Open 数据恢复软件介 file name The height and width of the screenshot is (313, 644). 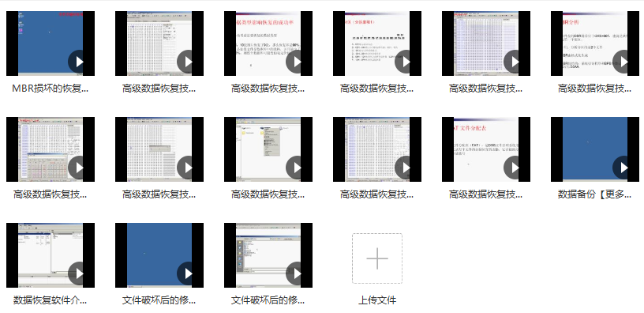[50, 300]
